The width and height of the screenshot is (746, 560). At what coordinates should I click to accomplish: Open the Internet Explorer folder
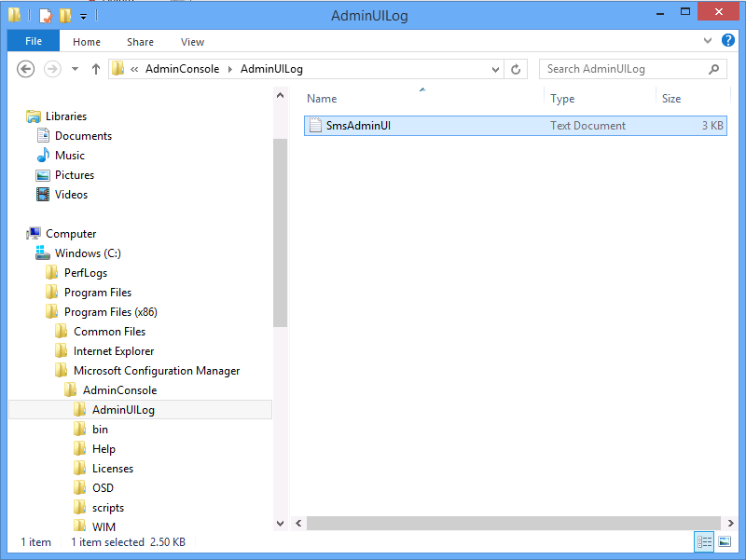coord(114,351)
